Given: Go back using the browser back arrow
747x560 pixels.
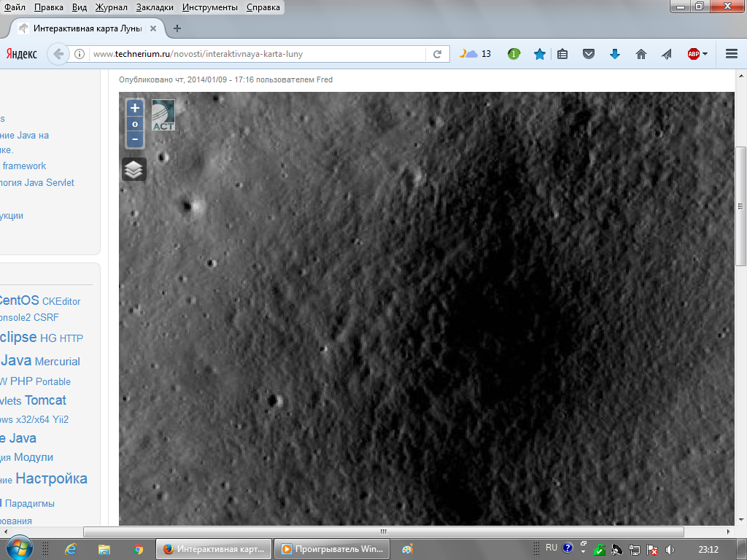Looking at the screenshot, I should point(58,54).
